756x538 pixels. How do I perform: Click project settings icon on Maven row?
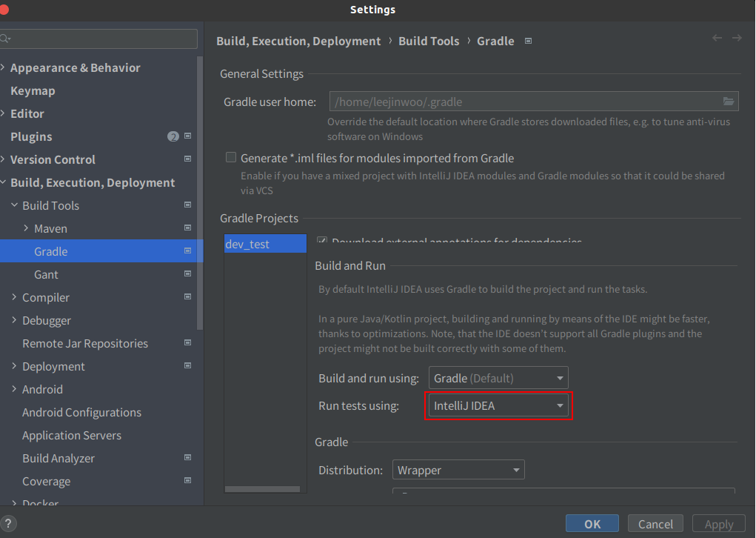point(187,228)
